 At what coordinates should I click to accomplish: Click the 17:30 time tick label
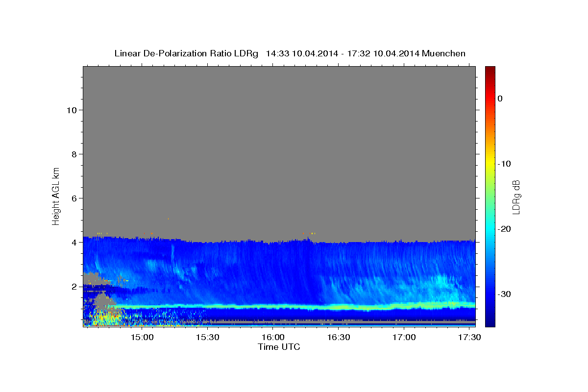click(x=469, y=338)
